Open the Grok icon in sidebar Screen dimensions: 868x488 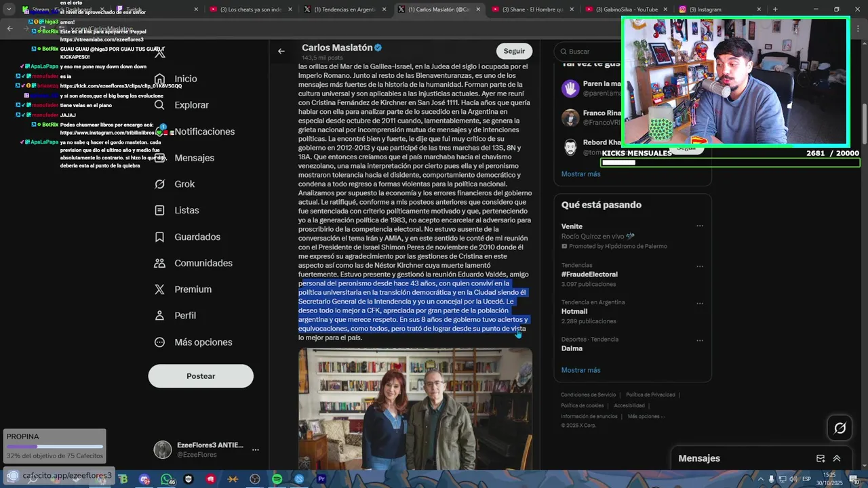159,184
